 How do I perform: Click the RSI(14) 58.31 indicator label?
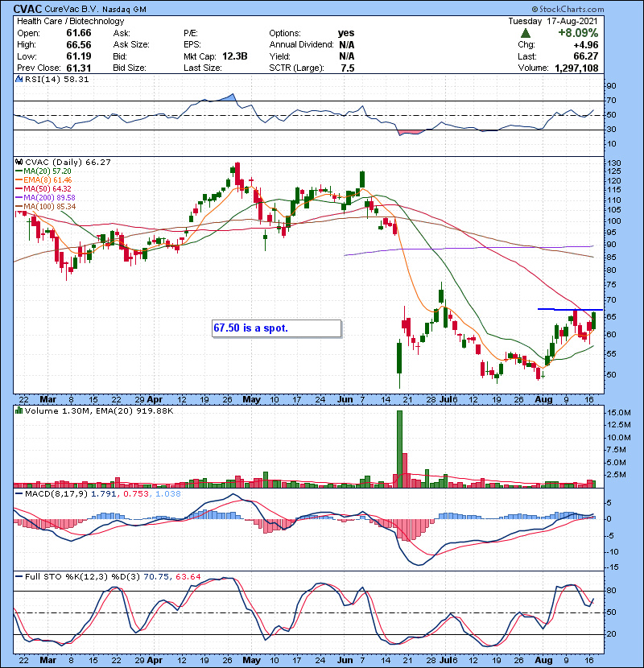(56, 79)
